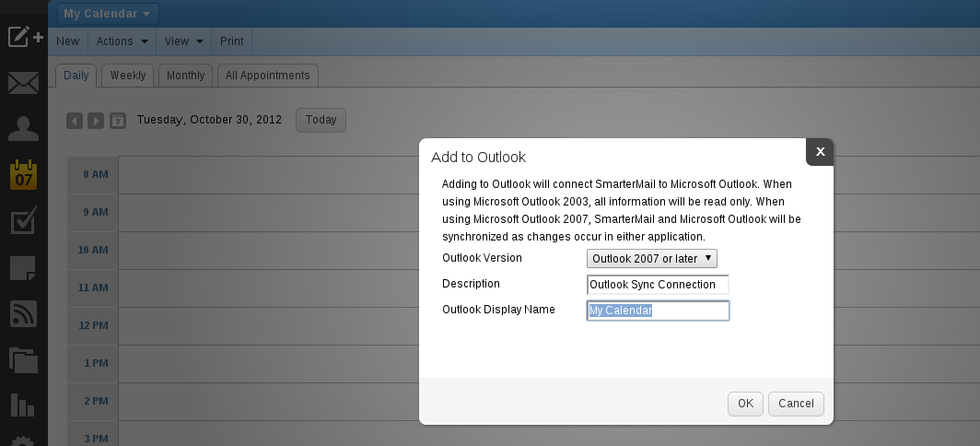The height and width of the screenshot is (446, 980).
Task: Expand the Actions menu
Action: [x=122, y=41]
